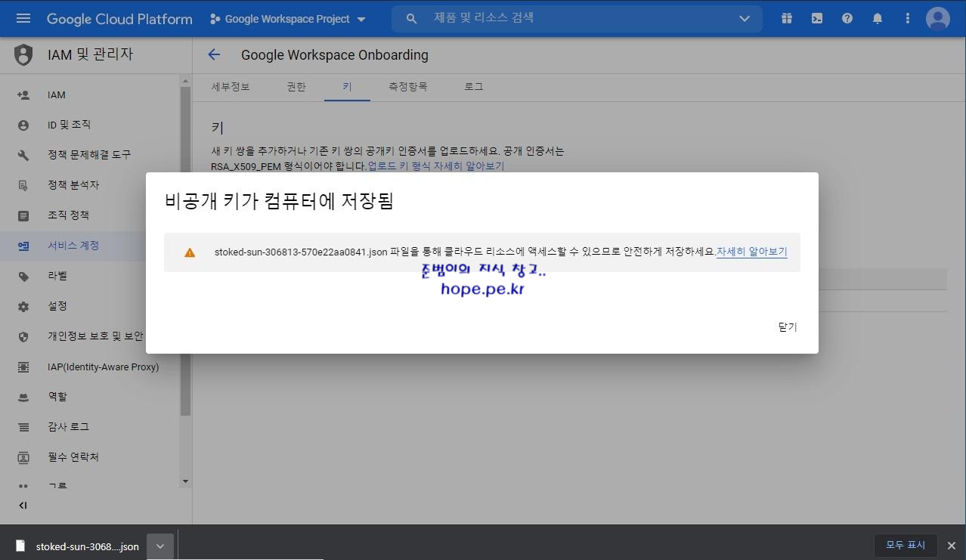This screenshot has width=966, height=560.
Task: Open 역할 sidebar item
Action: point(91,397)
